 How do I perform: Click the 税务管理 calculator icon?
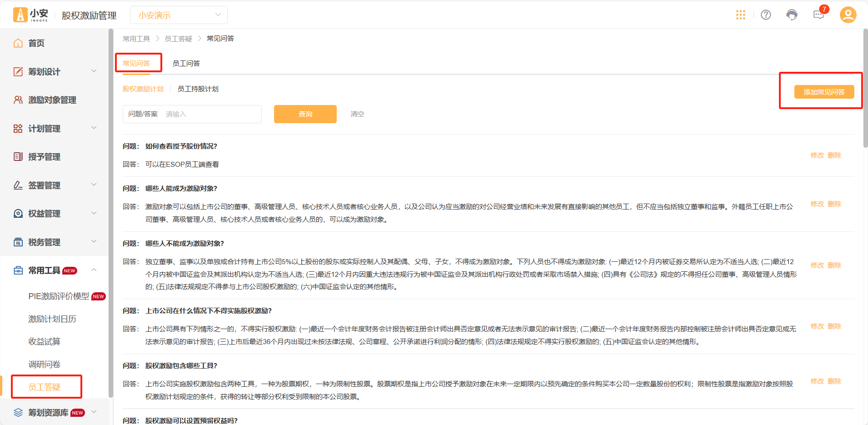18,242
